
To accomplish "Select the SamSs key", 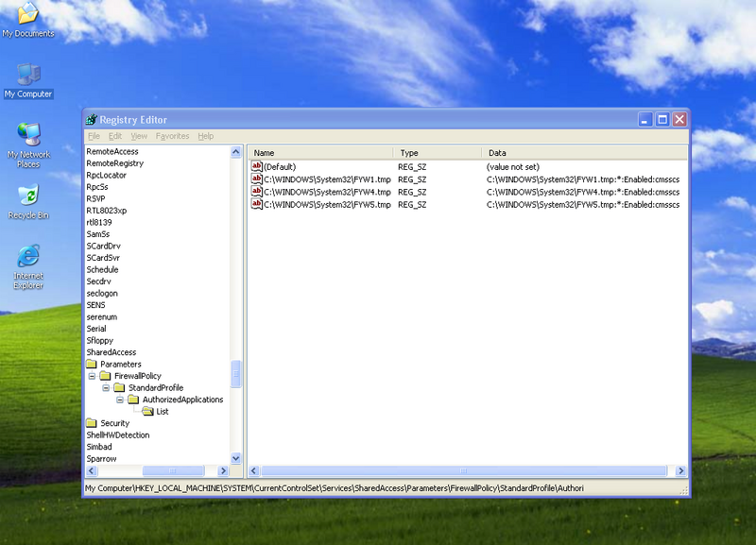I will pos(98,234).
